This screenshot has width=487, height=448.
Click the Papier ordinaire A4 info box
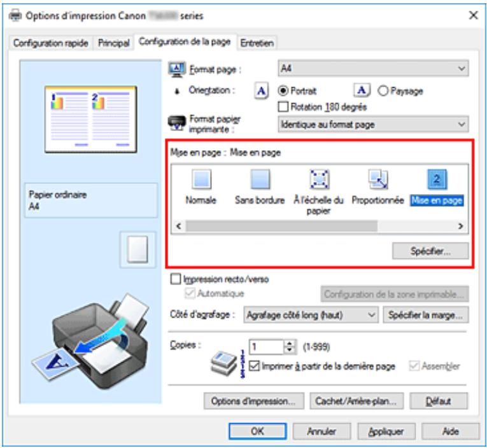(x=91, y=200)
